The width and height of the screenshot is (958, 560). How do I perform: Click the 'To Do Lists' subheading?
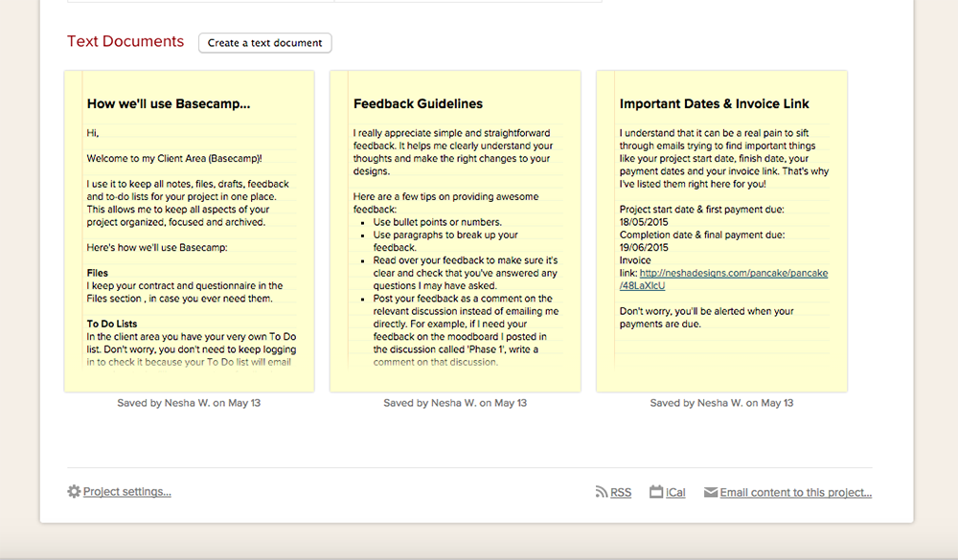112,324
